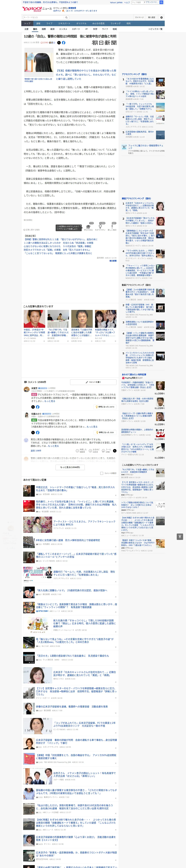
Task: Open the 返信 108件 replies
Action: (x=36, y=450)
